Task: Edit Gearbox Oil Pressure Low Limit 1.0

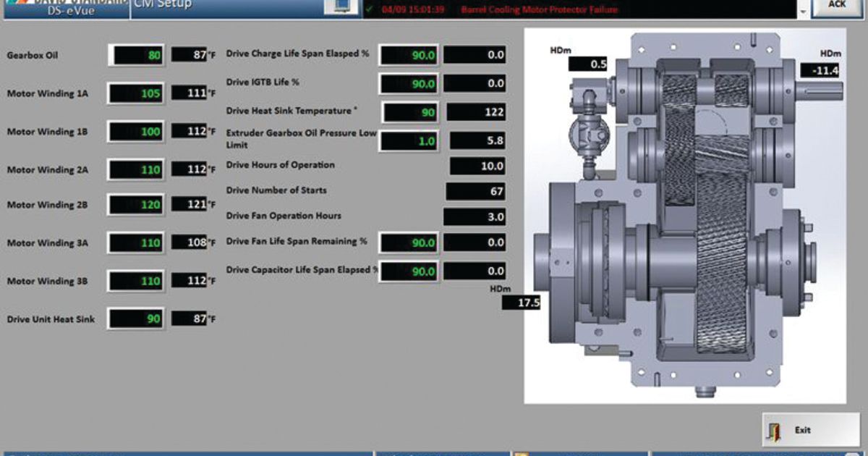Action: (x=409, y=141)
